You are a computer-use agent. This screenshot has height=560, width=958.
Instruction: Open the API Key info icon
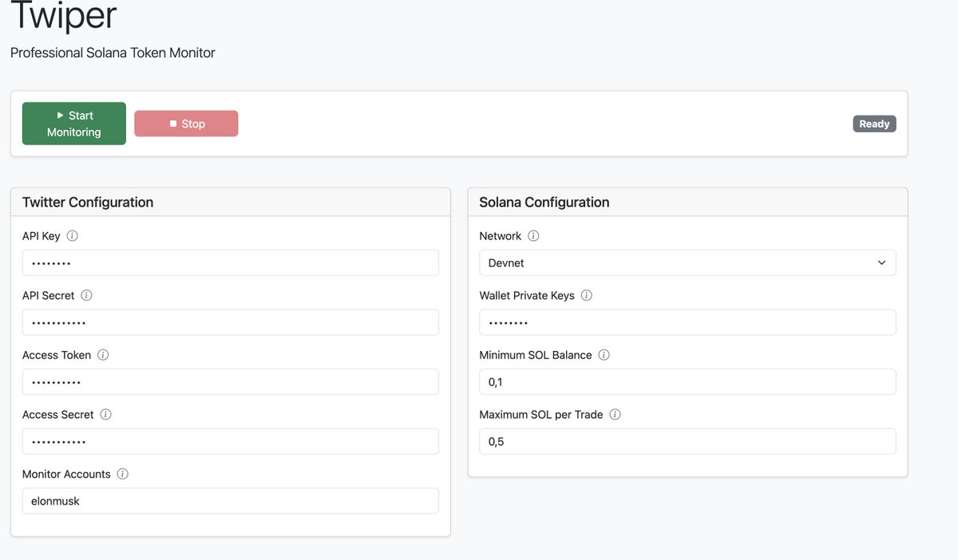point(73,236)
